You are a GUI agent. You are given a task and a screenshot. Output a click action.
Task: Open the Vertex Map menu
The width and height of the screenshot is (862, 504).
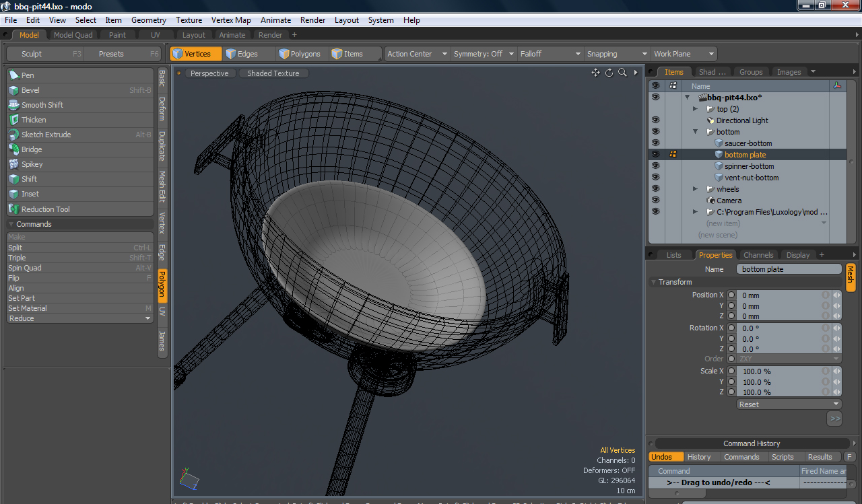(x=231, y=20)
